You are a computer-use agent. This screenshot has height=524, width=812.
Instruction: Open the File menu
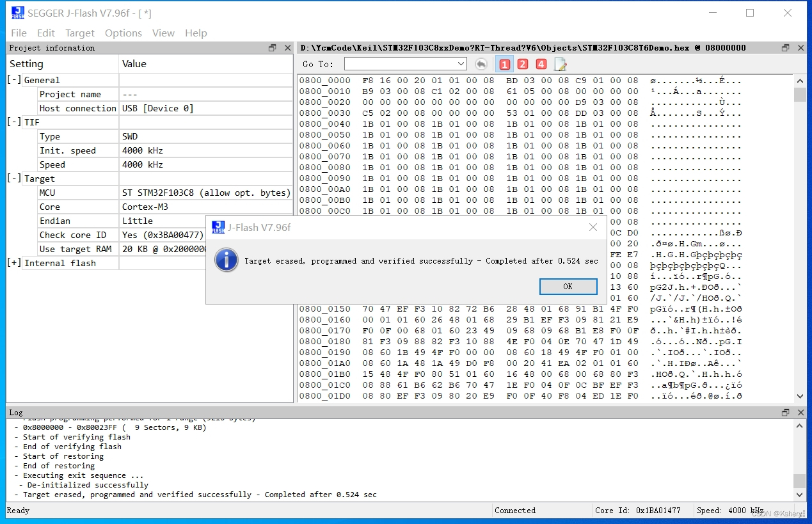coord(19,33)
